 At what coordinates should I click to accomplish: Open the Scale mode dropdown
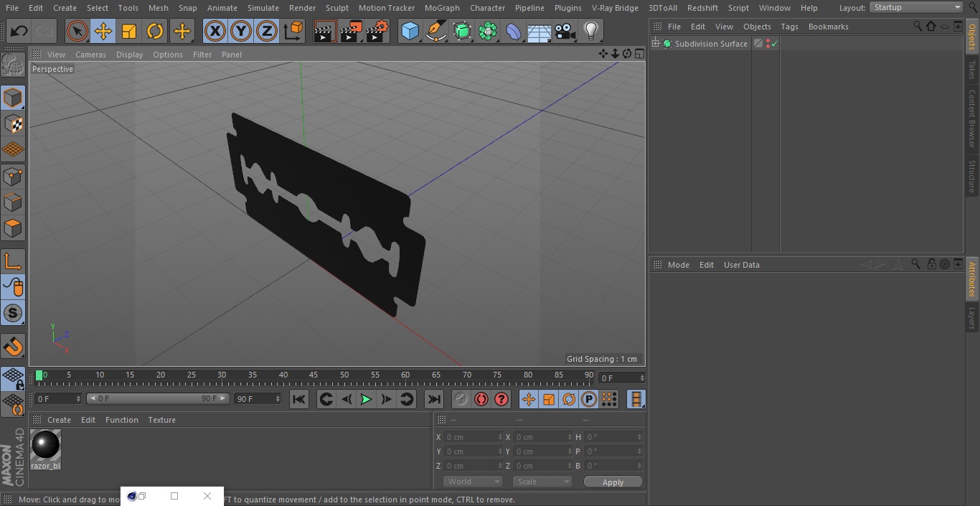point(542,482)
